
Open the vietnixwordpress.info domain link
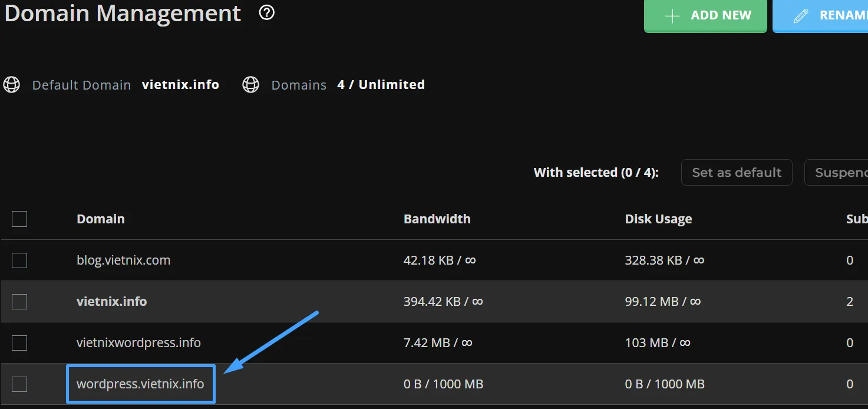138,343
